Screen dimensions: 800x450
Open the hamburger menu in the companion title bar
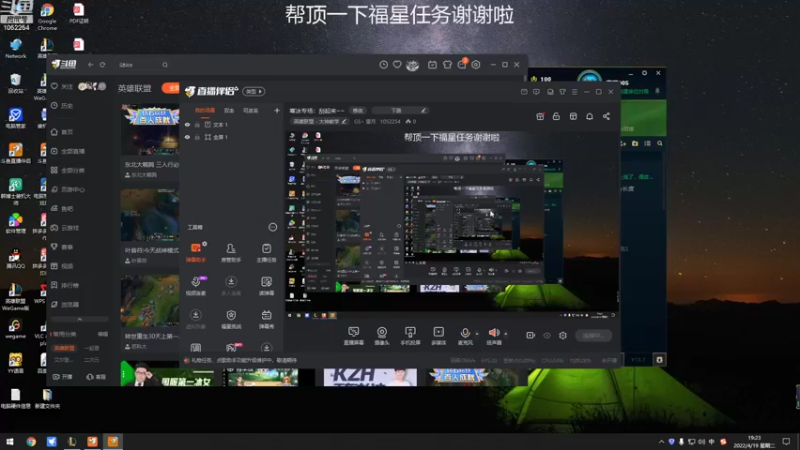pyautogui.click(x=574, y=92)
